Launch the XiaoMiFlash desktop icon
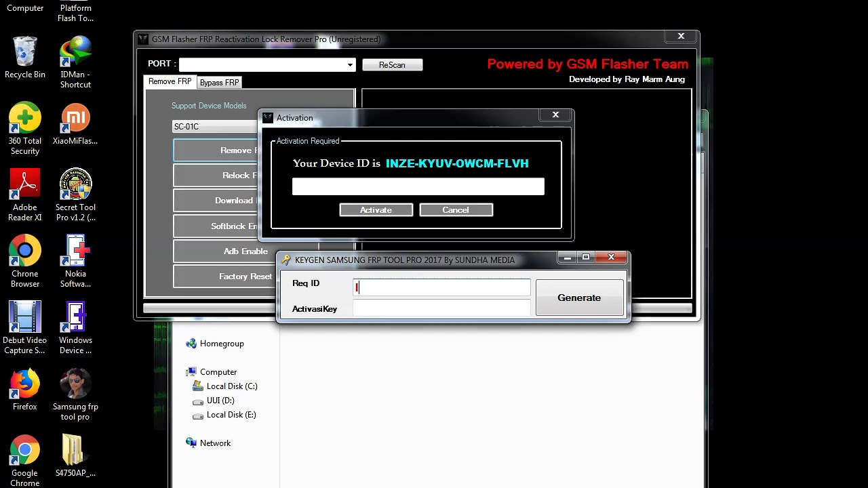The image size is (868, 488). [x=75, y=124]
